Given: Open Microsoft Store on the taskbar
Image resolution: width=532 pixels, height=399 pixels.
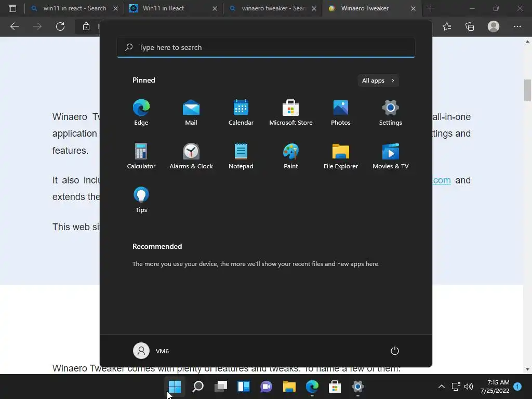Looking at the screenshot, I should click(x=335, y=387).
